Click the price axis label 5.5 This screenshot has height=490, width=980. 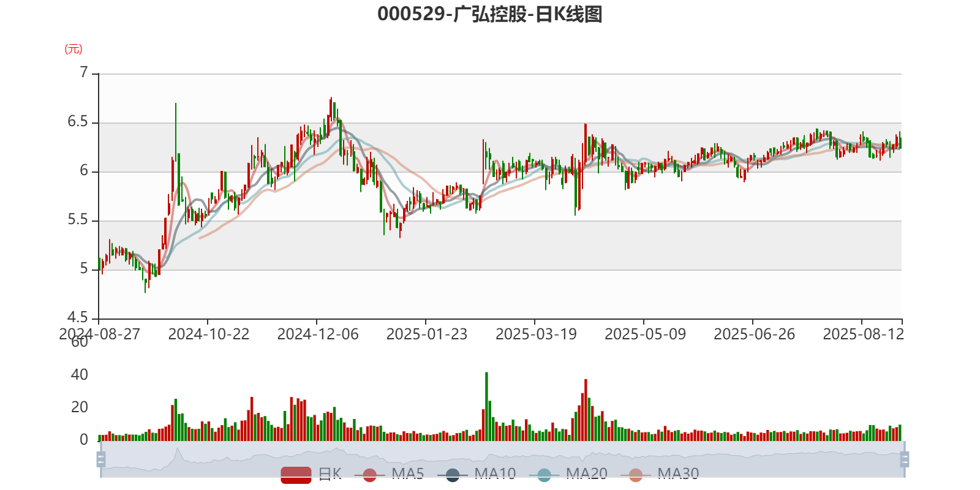[x=78, y=219]
